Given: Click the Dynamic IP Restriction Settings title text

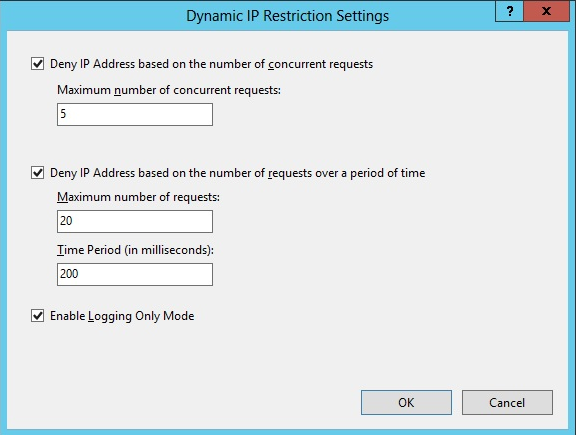Looking at the screenshot, I should pos(287,16).
